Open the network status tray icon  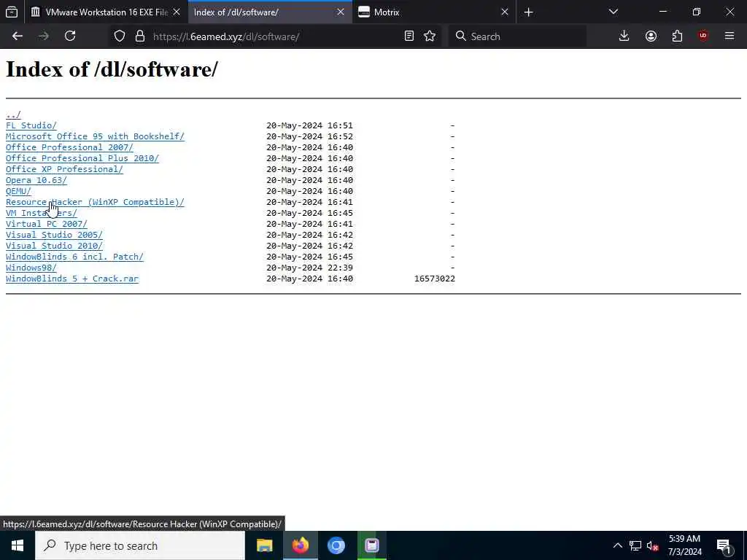[635, 545]
